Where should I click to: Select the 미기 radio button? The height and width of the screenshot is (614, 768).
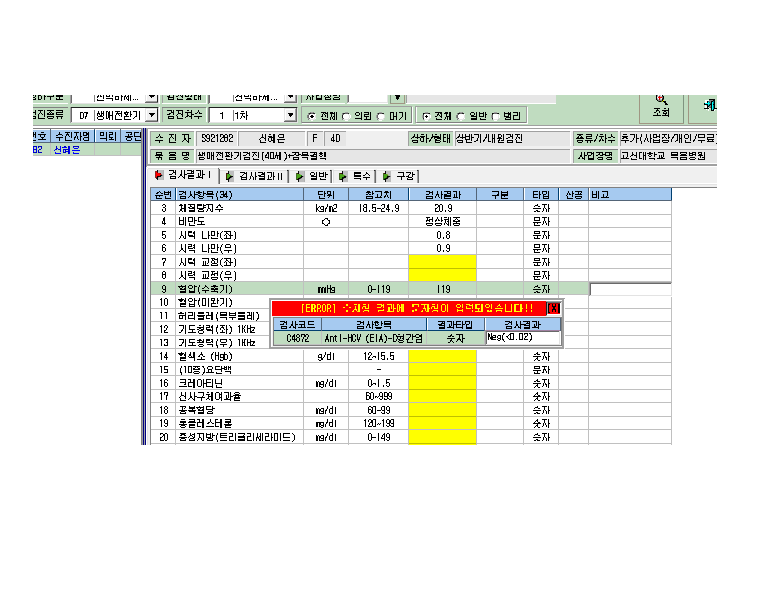tap(381, 117)
